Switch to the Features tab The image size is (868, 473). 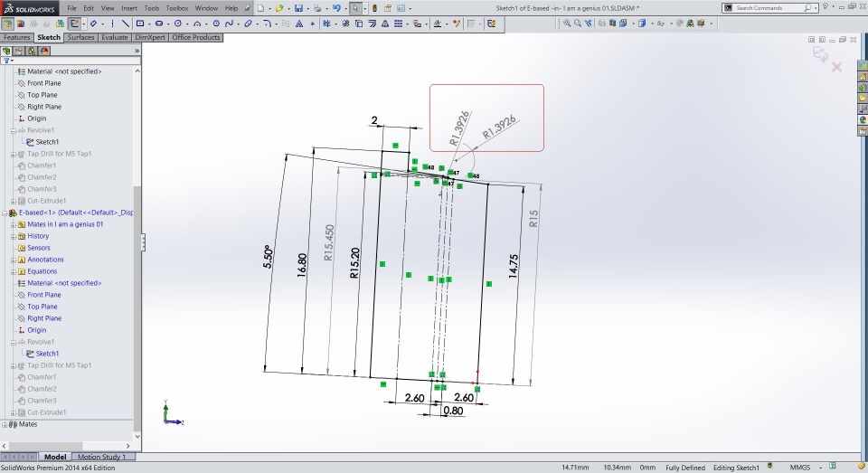(x=16, y=38)
